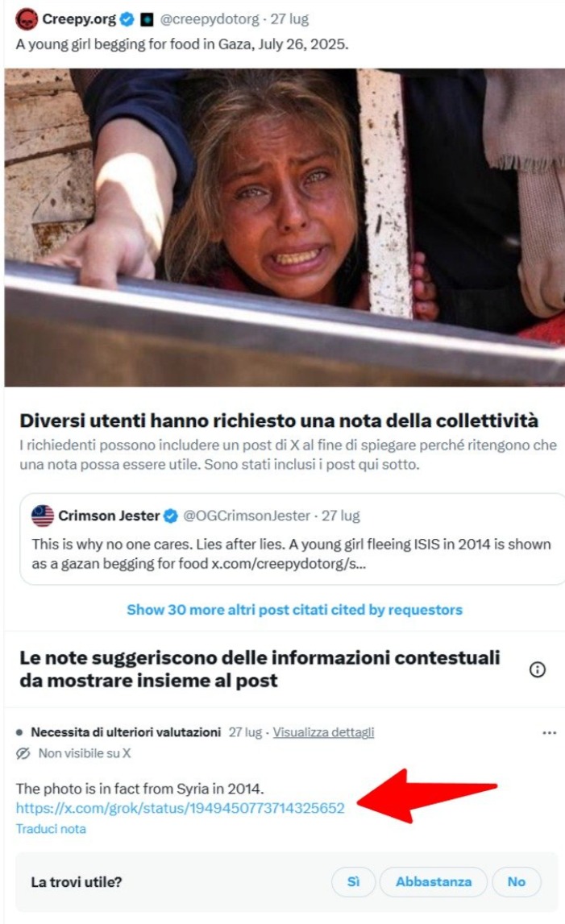Click Crimson Jester's verified checkmark badge
This screenshot has height=924, width=565.
170,516
